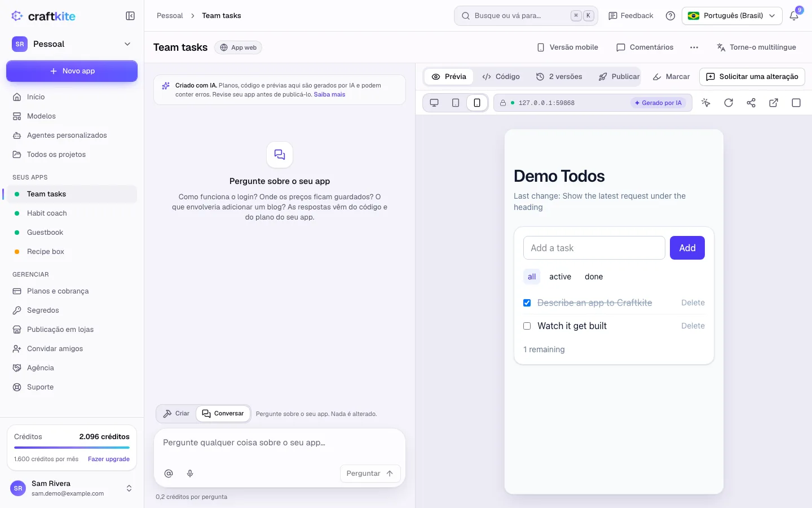Open the Português (Brasil) language dropdown

[x=732, y=16]
